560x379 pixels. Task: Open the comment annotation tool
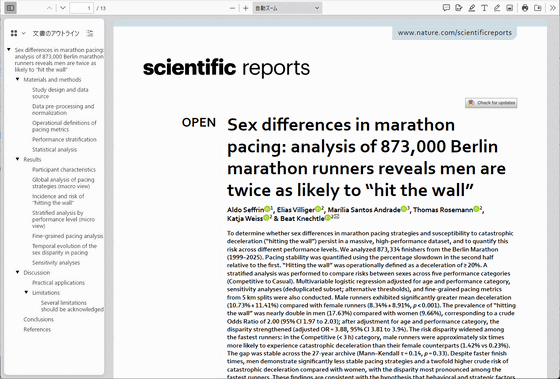(446, 8)
